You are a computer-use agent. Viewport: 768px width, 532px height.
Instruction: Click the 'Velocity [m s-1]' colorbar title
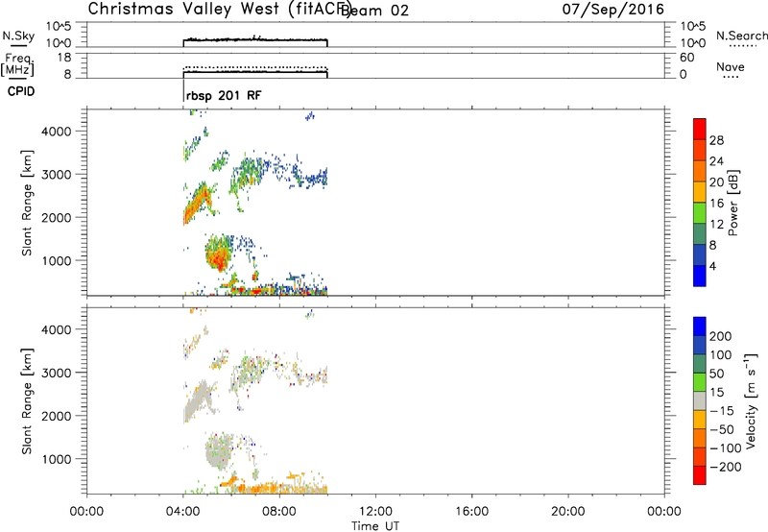point(751,400)
